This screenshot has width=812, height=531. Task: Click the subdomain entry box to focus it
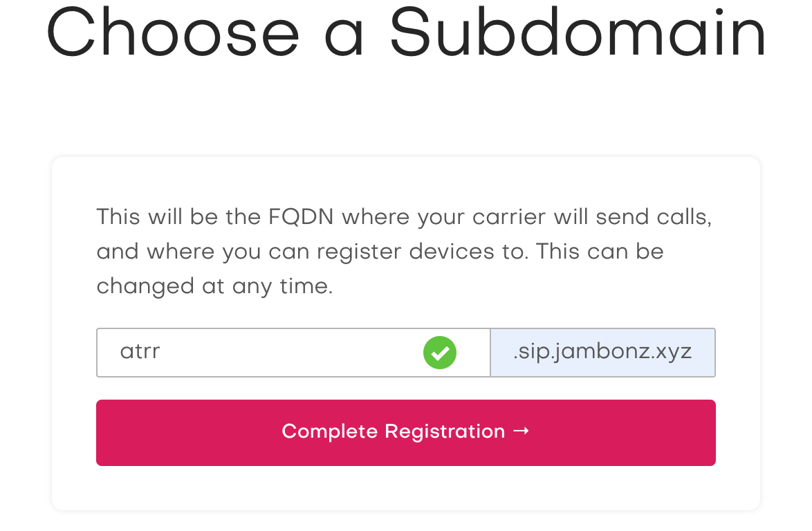tap(277, 353)
